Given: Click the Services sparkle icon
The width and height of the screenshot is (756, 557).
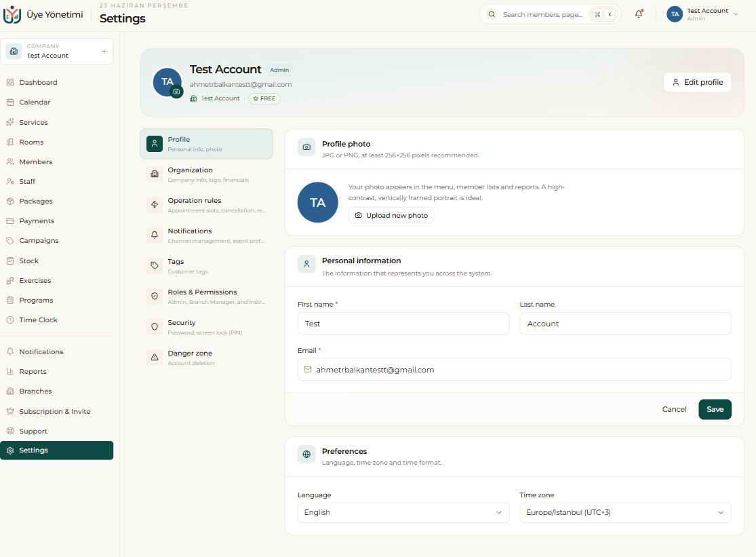Looking at the screenshot, I should tap(10, 123).
